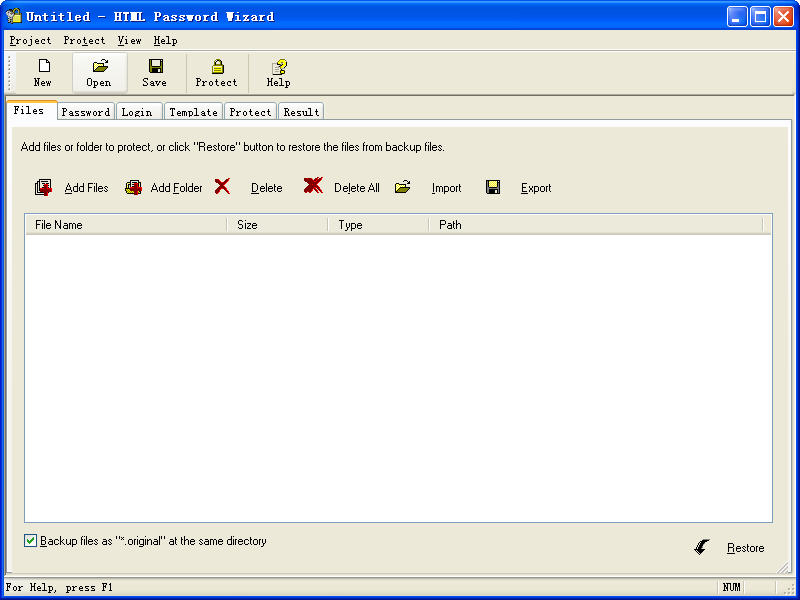
Task: Click the 'For Help, press F1' status text
Action: pyautogui.click(x=59, y=587)
